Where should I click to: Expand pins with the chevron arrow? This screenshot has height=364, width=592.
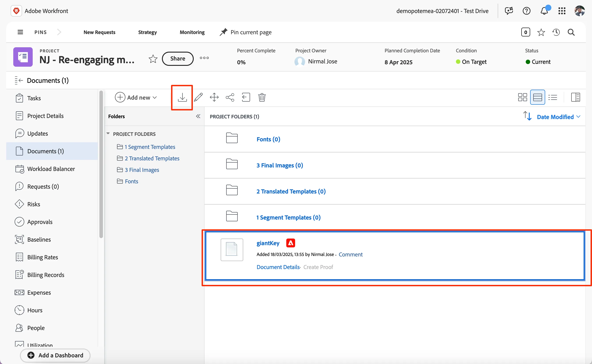(59, 32)
